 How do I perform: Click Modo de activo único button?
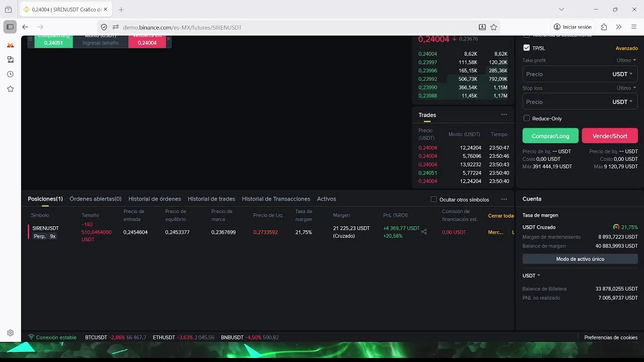click(x=580, y=259)
